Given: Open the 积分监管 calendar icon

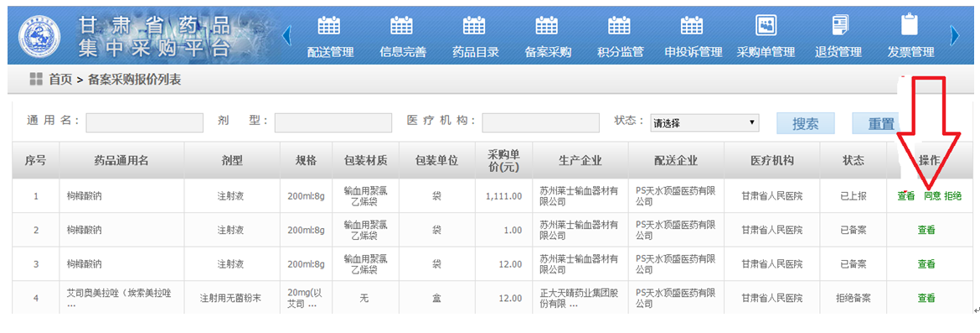Looking at the screenshot, I should tap(619, 26).
